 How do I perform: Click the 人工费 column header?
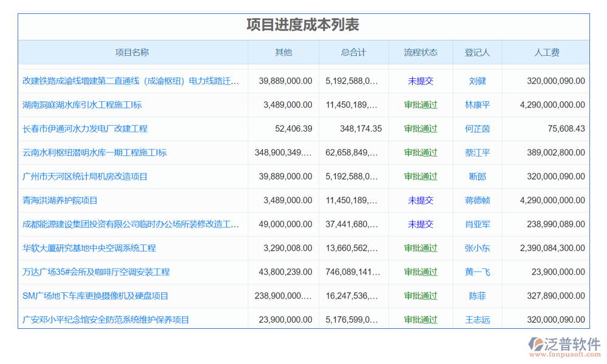tap(546, 53)
